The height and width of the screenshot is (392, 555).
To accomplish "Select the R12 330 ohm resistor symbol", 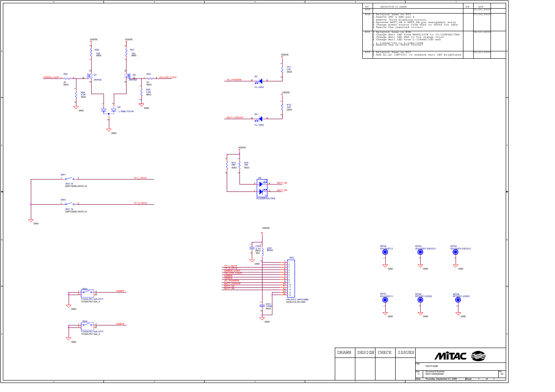I will (x=282, y=108).
